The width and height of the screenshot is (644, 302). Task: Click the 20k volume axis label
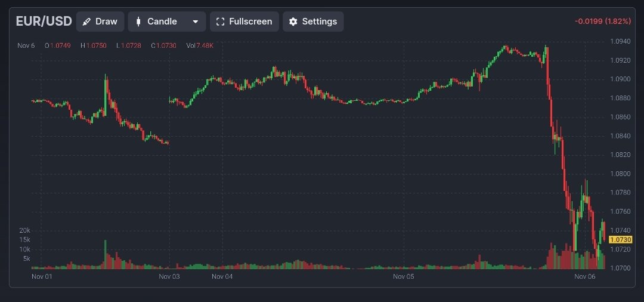24,230
